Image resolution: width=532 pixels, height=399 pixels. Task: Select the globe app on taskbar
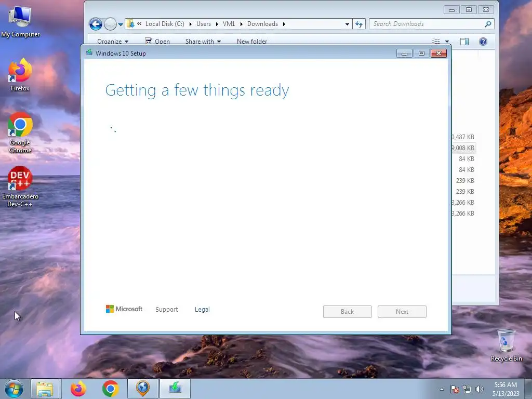tap(143, 389)
